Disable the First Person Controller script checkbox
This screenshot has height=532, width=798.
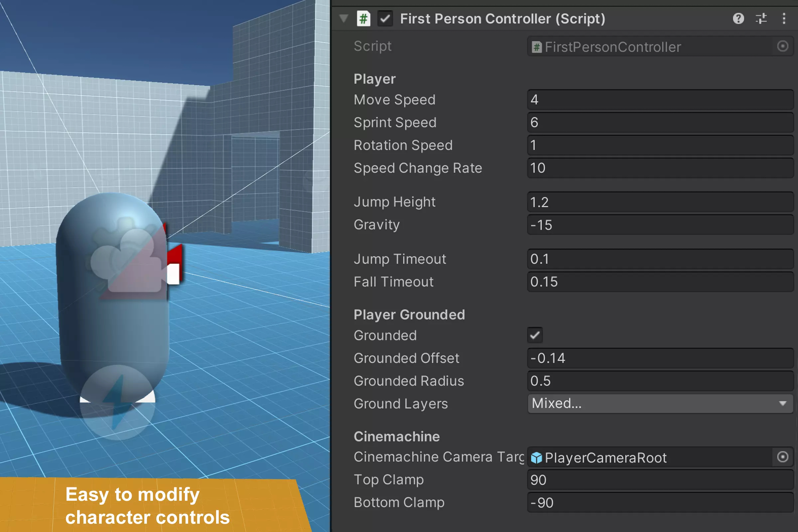tap(385, 18)
